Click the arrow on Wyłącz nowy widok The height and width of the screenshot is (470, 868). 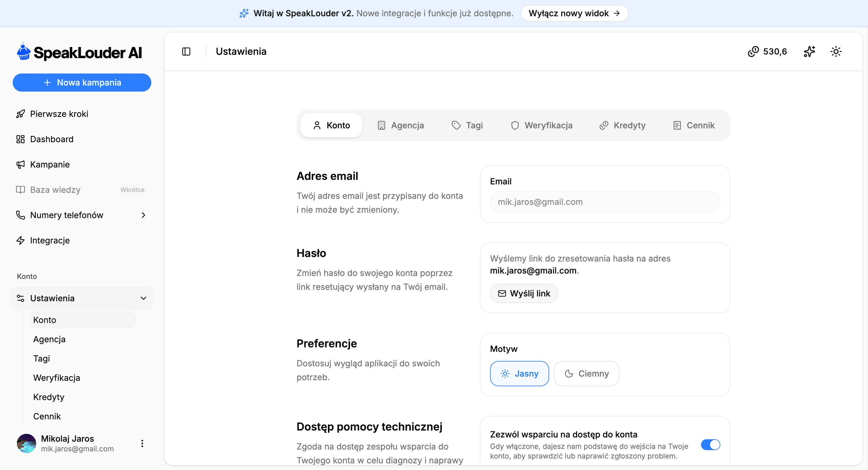point(617,13)
